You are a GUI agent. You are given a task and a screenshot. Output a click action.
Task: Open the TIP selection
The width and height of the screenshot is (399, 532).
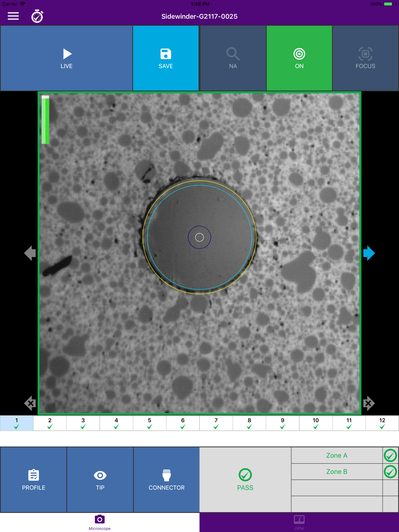coord(100,480)
